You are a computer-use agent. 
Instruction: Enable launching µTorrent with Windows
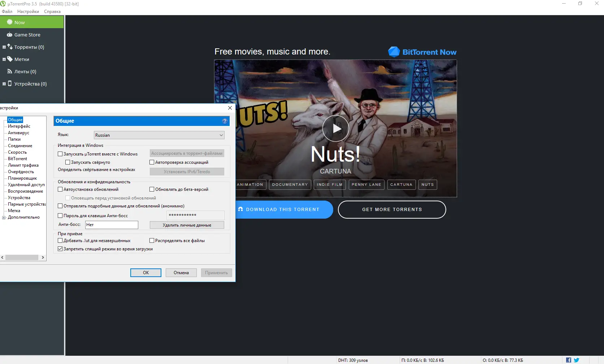[60, 154]
